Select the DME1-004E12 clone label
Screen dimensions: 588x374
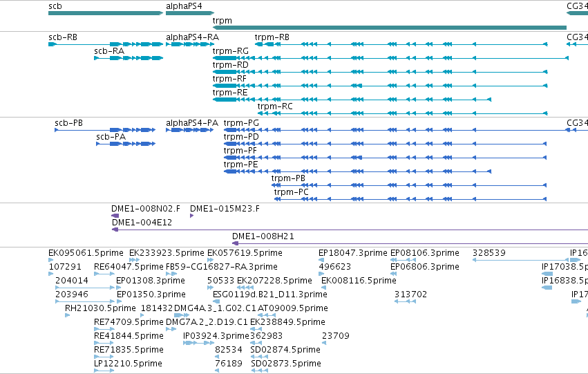tap(142, 223)
